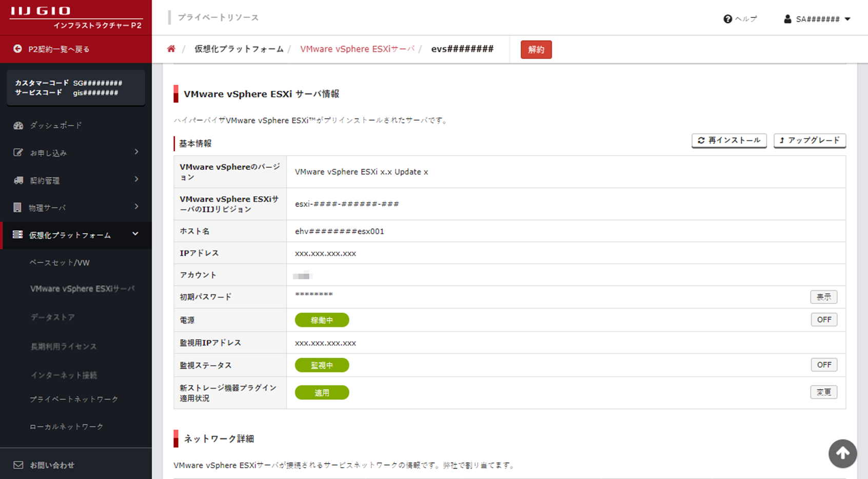
Task: Click VMware vSphere ESXi x.x Update x value
Action: [x=362, y=171]
